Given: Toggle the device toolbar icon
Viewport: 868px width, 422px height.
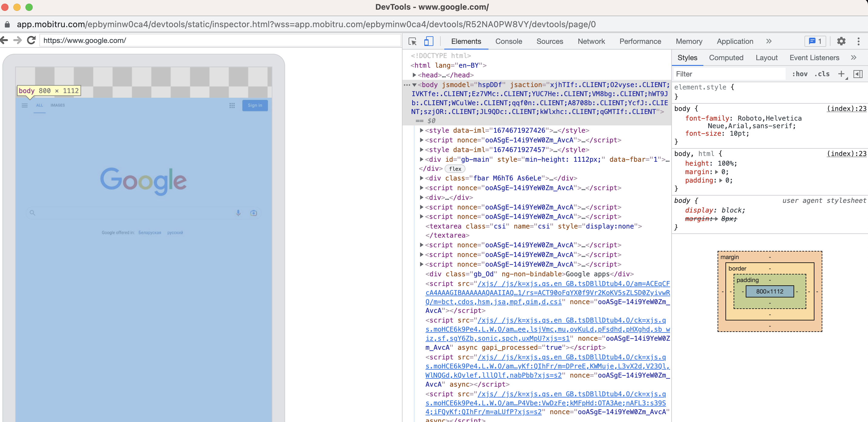Looking at the screenshot, I should point(428,41).
